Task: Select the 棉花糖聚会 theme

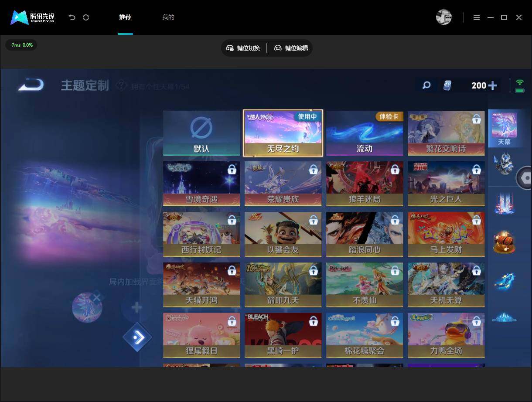Action: coord(365,335)
